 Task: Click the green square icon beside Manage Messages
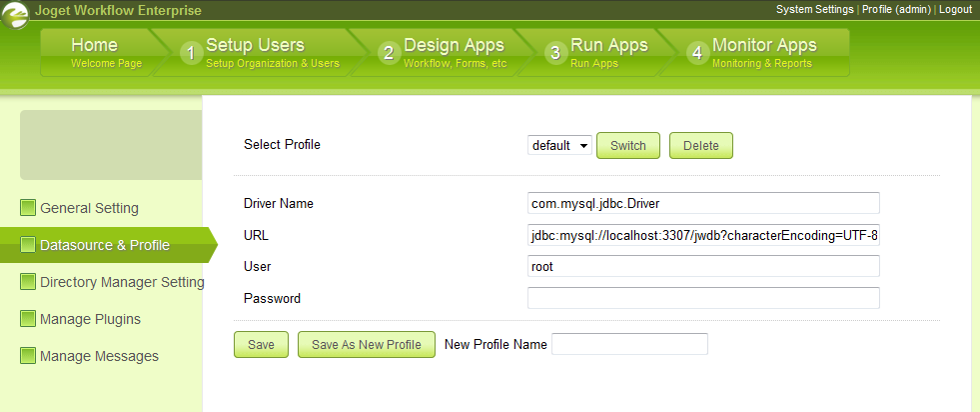pos(28,356)
